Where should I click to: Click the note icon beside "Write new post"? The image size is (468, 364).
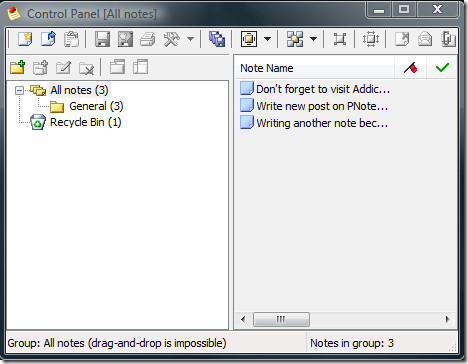[x=247, y=105]
